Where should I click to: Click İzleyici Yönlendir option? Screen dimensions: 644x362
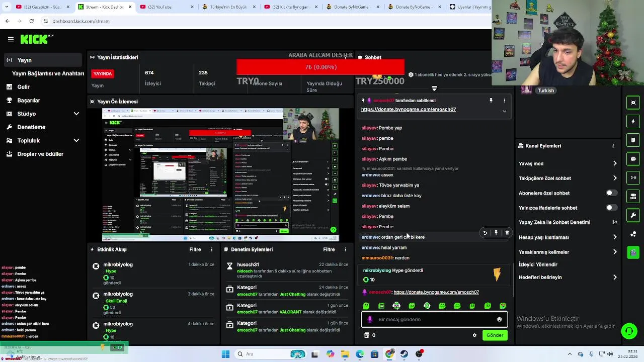(538, 264)
